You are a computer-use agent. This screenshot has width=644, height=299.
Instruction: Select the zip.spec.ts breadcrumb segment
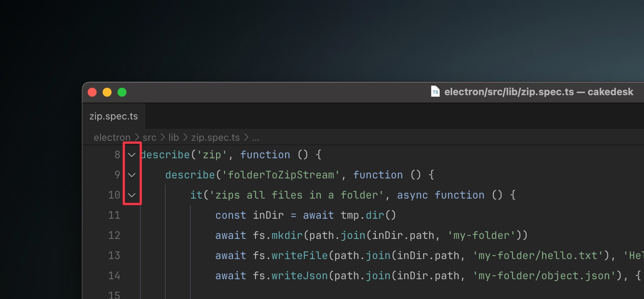pos(215,137)
